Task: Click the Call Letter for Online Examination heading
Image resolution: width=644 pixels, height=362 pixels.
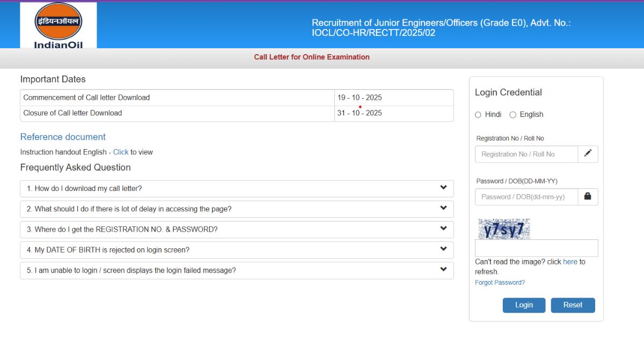Action: (312, 57)
